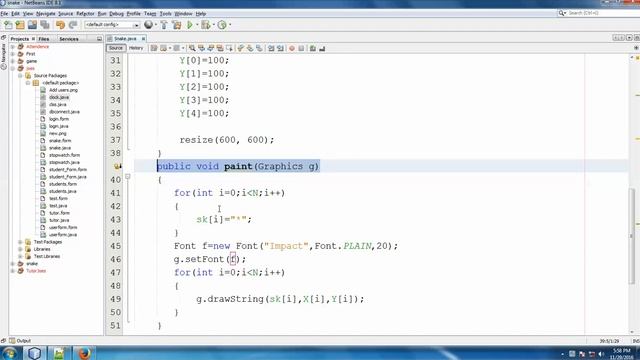Click the Windows Start button
This screenshot has width=640, height=360.
click(x=9, y=353)
